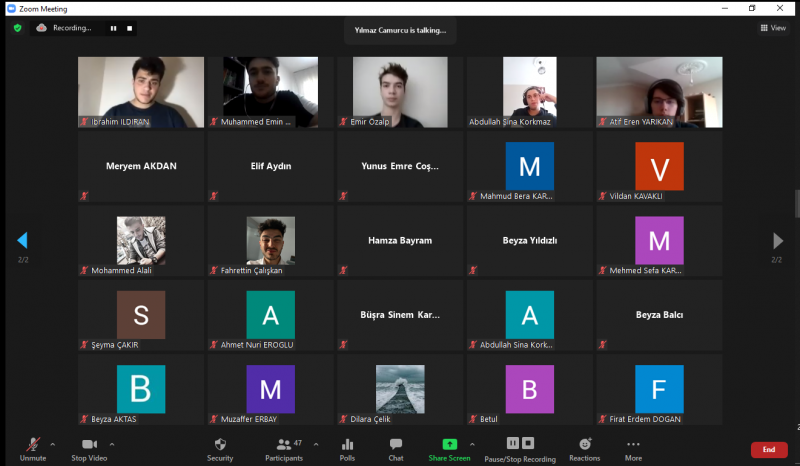
Task: Open the View layout menu
Action: coord(772,28)
